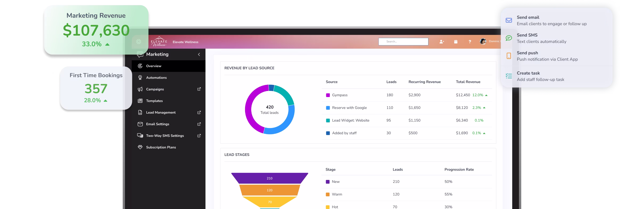Select the Overview menu item
Screen dimensions: 644x209
168,66
